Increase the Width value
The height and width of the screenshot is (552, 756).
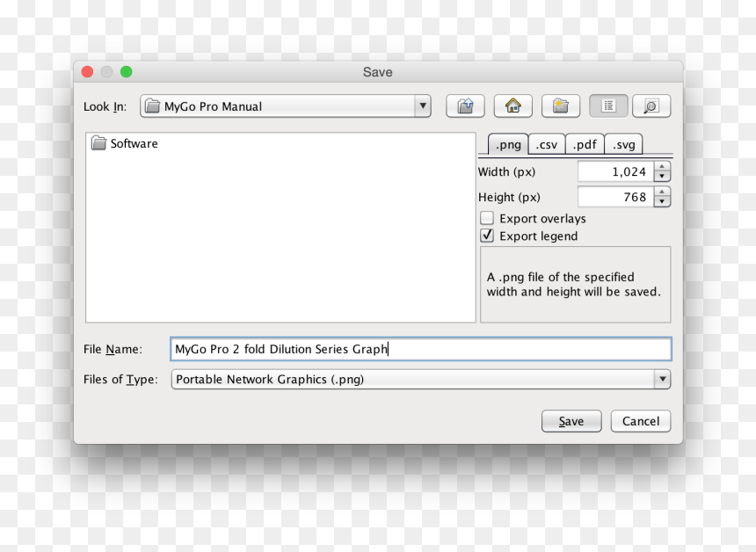(662, 166)
